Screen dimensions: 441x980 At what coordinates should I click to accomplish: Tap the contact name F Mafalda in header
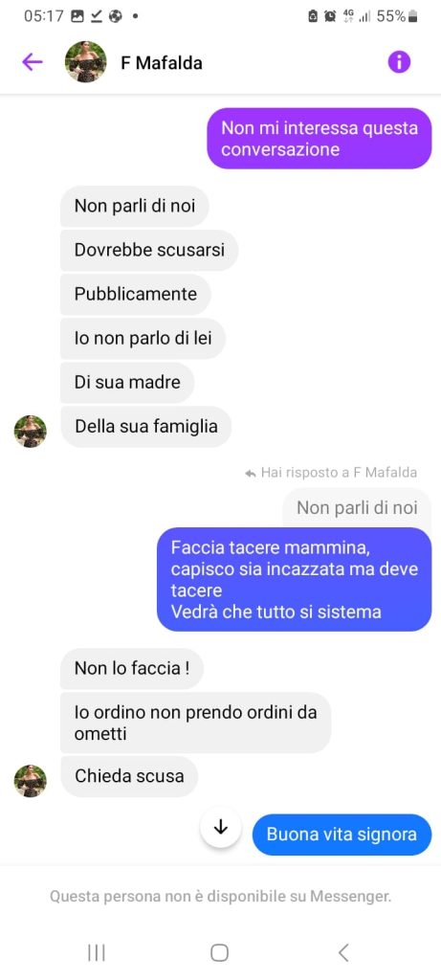[x=161, y=62]
